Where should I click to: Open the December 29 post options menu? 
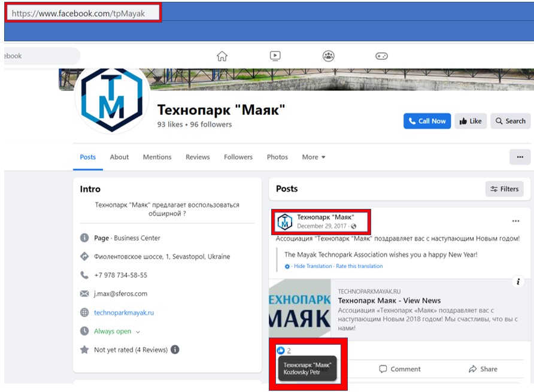tap(515, 221)
